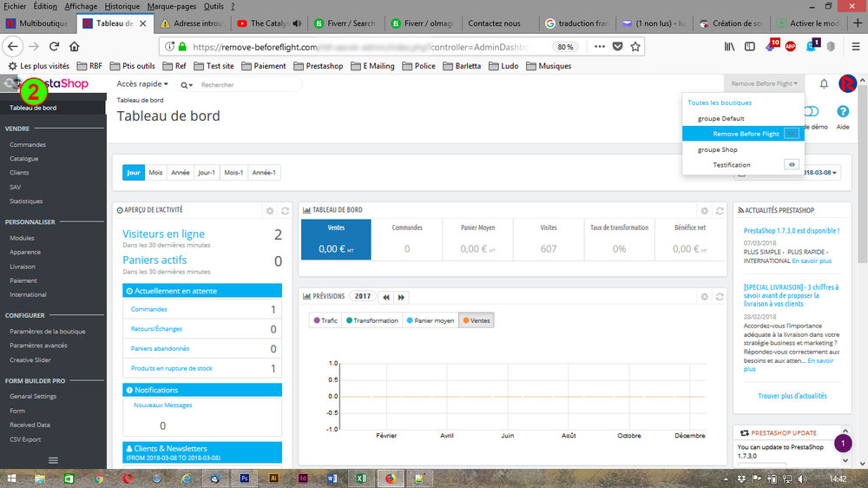Viewport: 868px width, 488px height.
Task: Open Catalogue in the sidebar menu
Action: pyautogui.click(x=24, y=159)
